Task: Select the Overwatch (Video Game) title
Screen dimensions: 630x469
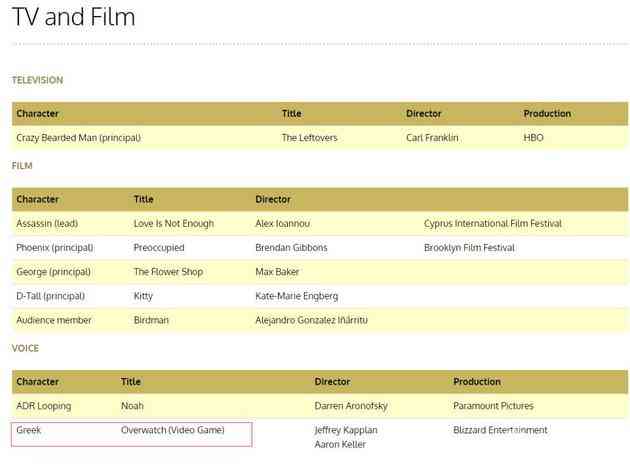Action: pyautogui.click(x=172, y=430)
